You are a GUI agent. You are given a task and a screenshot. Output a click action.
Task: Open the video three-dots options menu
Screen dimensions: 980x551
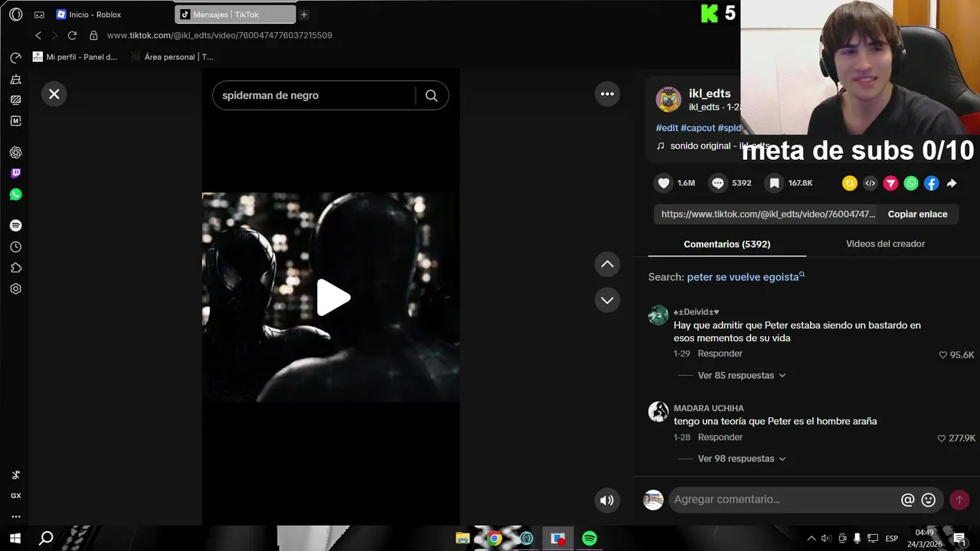pos(607,94)
